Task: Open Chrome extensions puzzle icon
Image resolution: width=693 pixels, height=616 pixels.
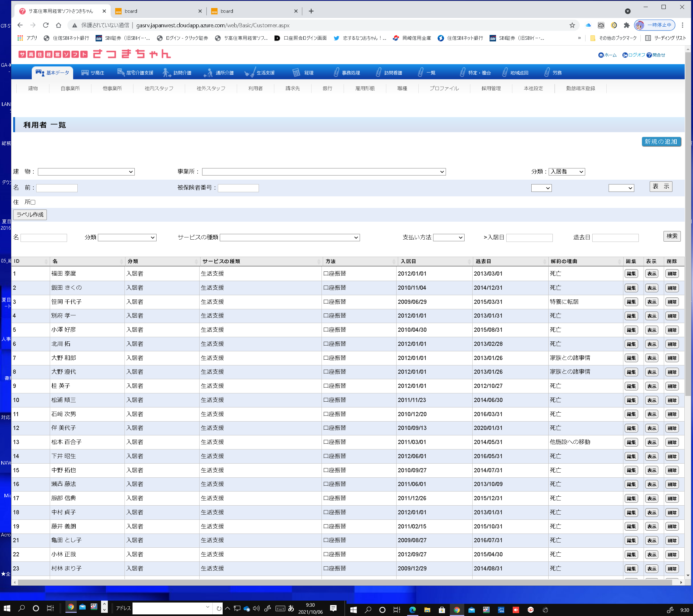Action: (x=627, y=25)
